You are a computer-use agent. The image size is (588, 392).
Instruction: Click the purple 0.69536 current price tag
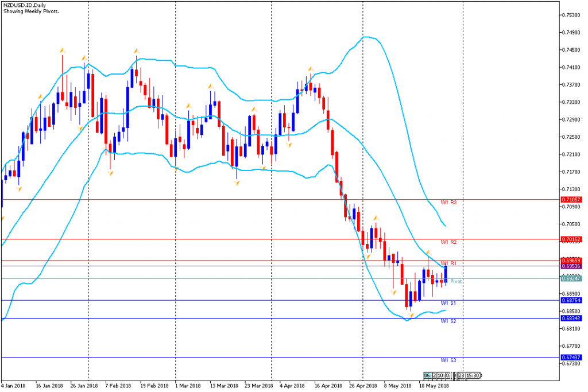coord(571,266)
